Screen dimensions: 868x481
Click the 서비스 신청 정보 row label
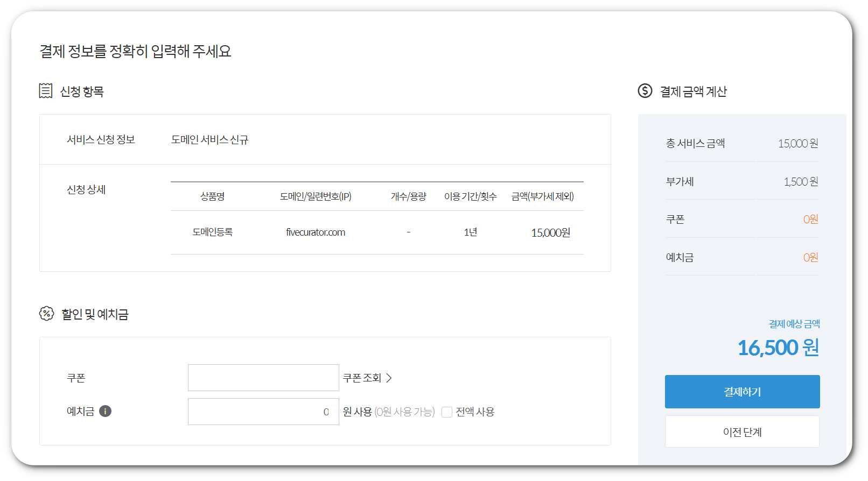[x=101, y=139]
